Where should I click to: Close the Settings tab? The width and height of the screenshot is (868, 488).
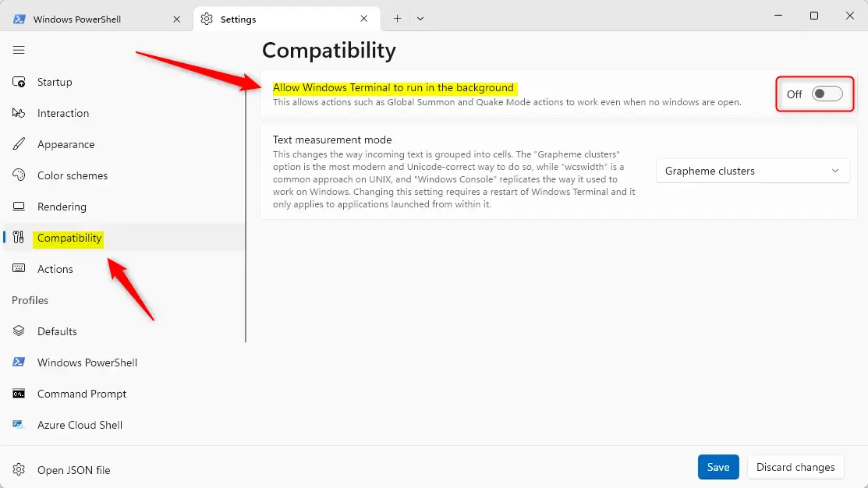pos(364,19)
